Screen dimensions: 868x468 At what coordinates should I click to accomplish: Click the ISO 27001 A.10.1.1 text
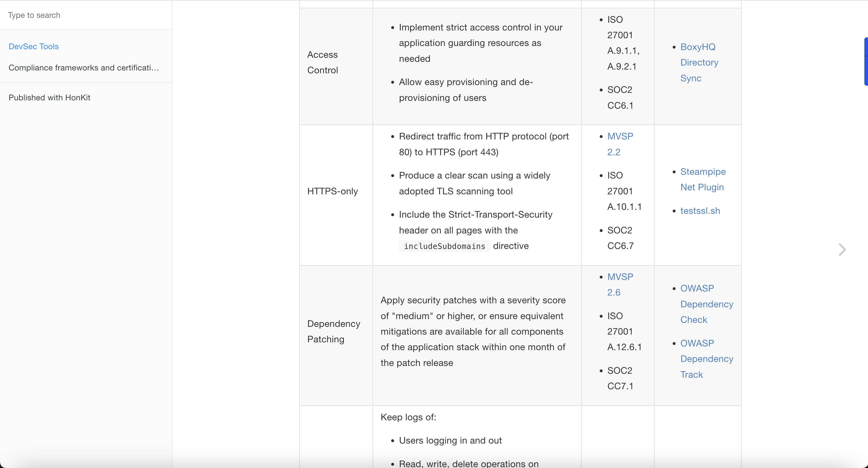click(x=624, y=191)
